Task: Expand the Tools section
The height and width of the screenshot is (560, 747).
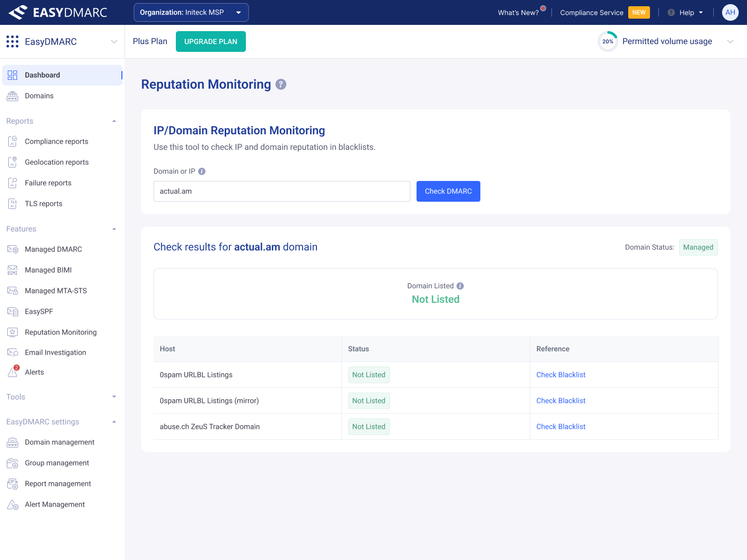Action: coord(114,397)
